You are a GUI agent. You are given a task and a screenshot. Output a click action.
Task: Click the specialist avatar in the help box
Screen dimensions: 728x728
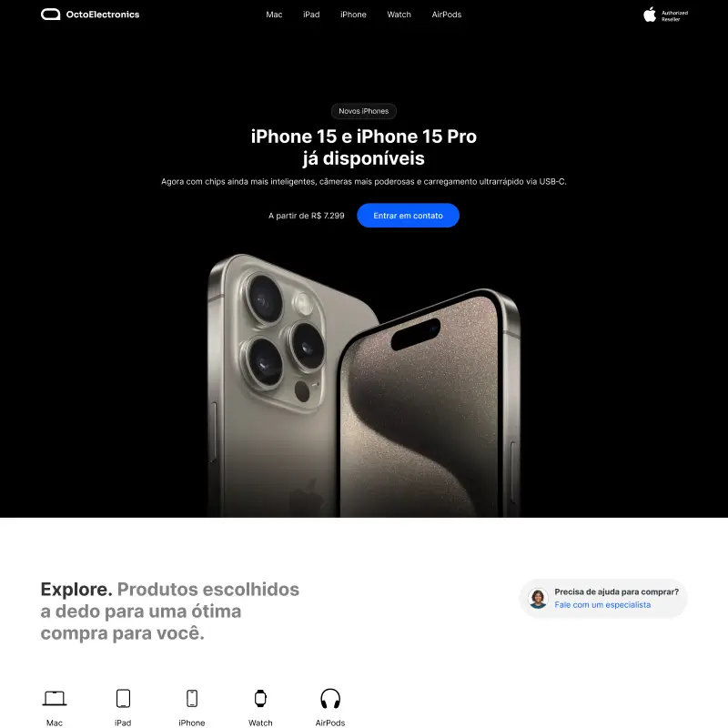[538, 599]
